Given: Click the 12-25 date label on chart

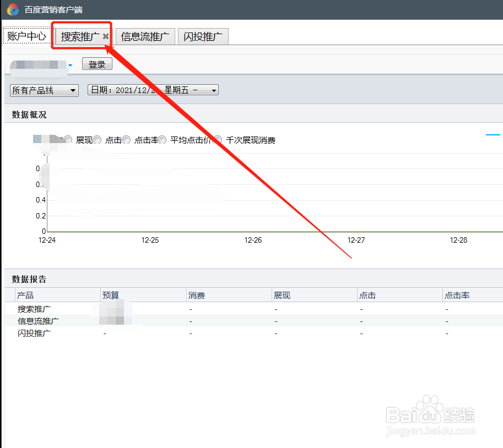Looking at the screenshot, I should click(150, 240).
